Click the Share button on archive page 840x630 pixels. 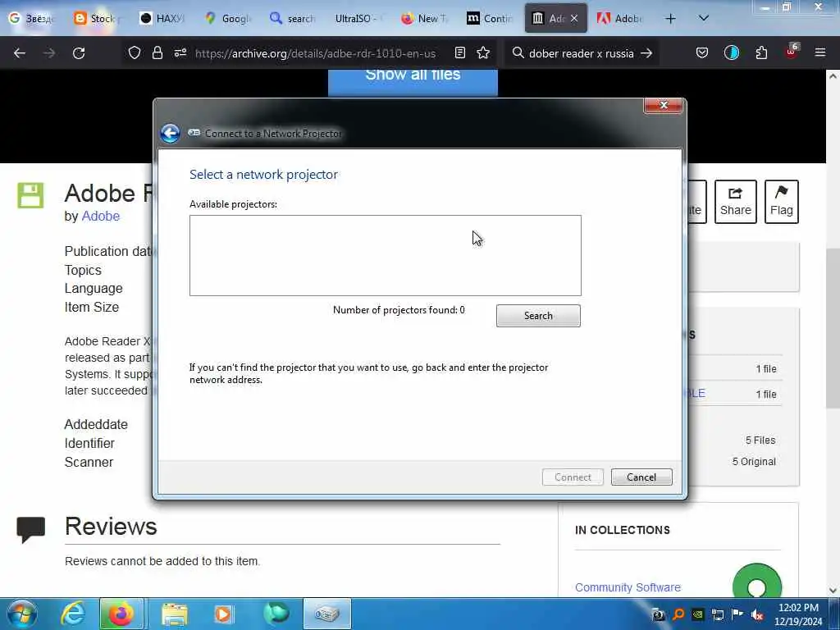click(x=736, y=202)
